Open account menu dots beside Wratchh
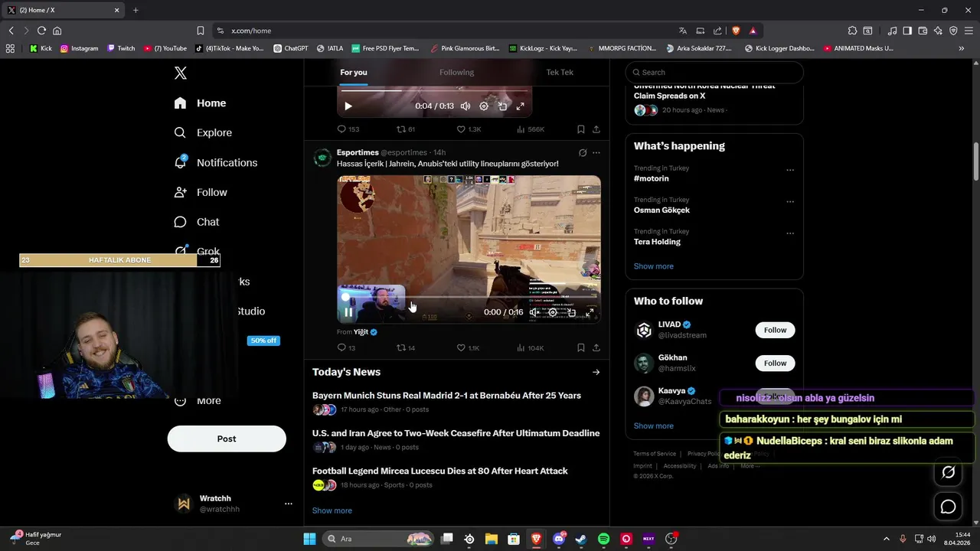The height and width of the screenshot is (551, 980). (x=289, y=504)
